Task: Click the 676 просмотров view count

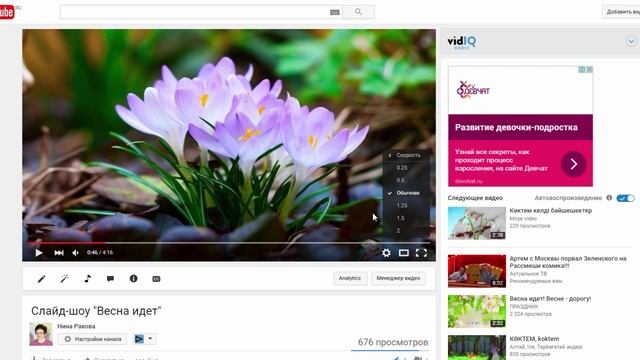Action: pyautogui.click(x=393, y=342)
